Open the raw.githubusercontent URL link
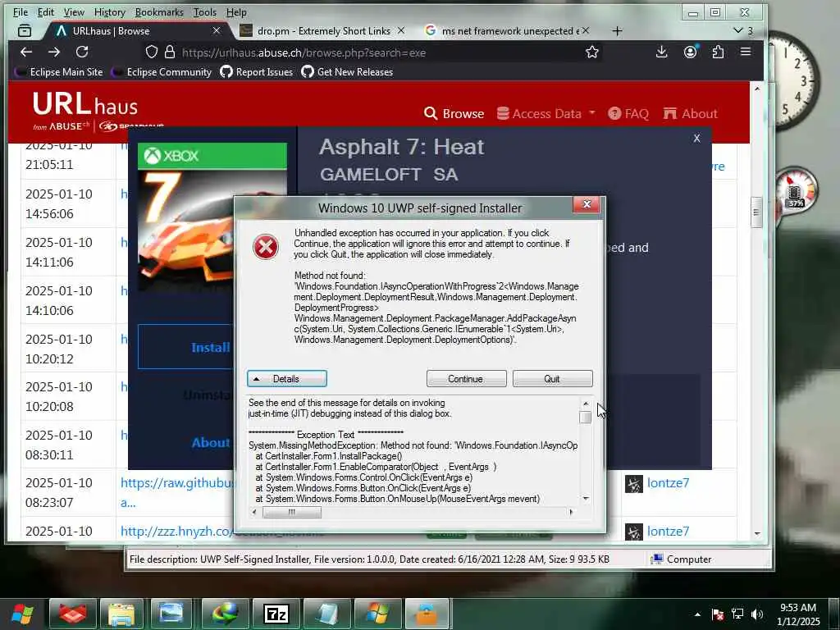This screenshot has height=630, width=840. pos(177,483)
